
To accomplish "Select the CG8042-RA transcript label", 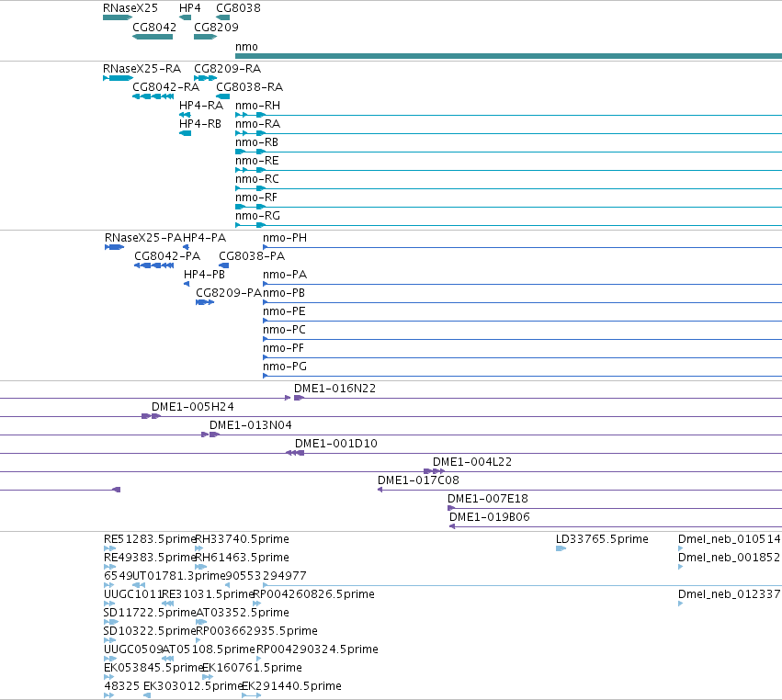I will 165,87.
